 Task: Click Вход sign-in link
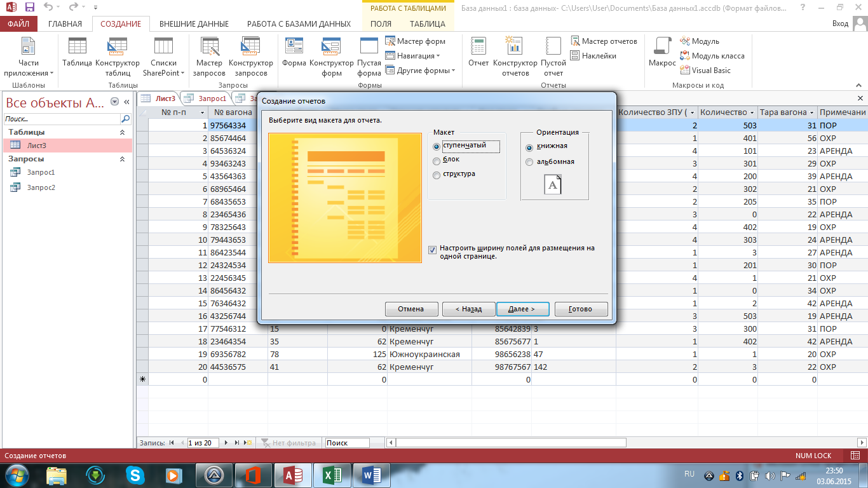click(840, 24)
